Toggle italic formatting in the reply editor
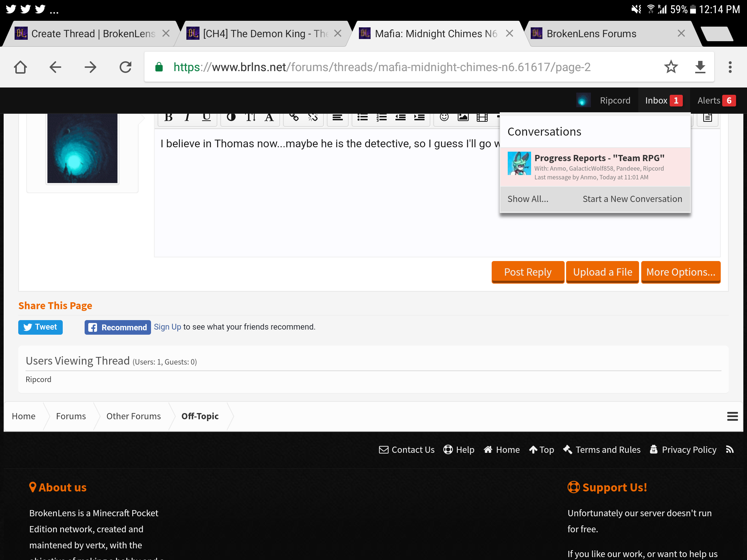This screenshot has height=560, width=747. [x=187, y=117]
